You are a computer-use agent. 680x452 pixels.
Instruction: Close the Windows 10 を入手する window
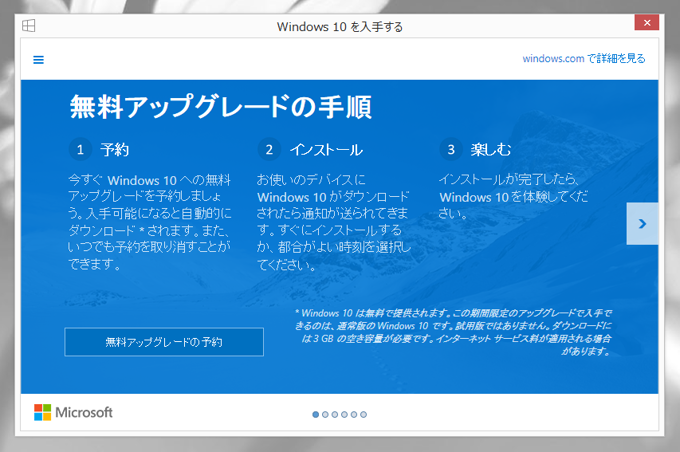coord(647,23)
